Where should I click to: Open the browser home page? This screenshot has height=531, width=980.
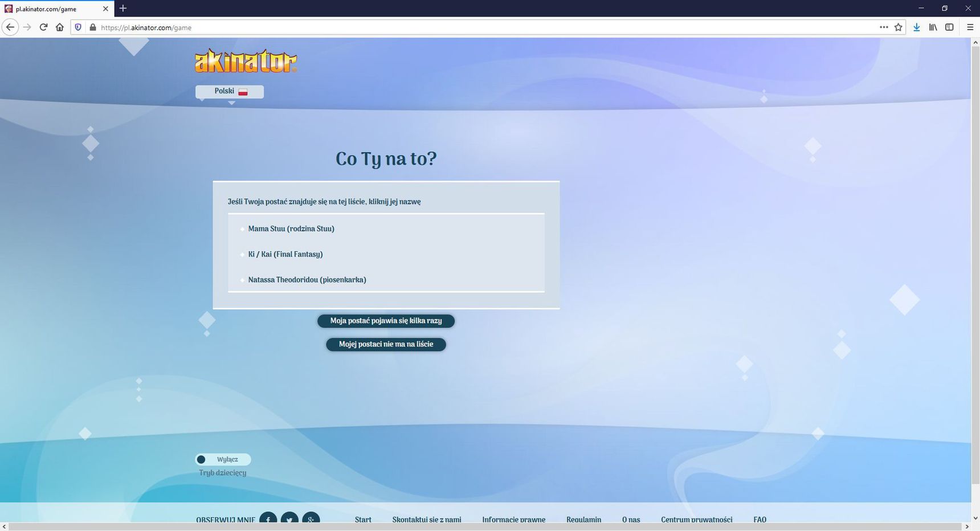pos(60,27)
